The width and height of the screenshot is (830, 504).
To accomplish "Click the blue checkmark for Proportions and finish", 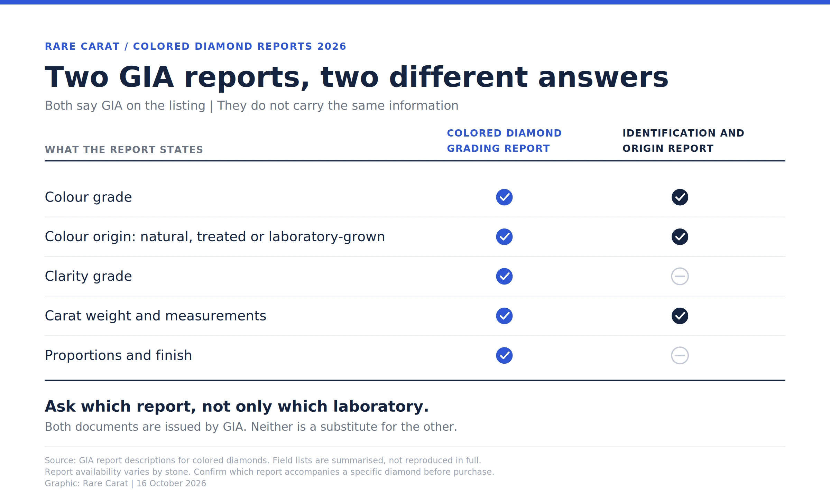I will (x=504, y=355).
